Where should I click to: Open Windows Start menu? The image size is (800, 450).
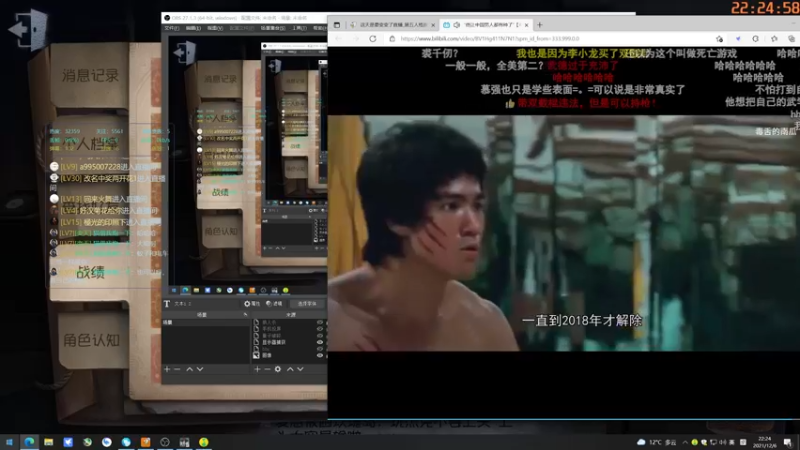[x=9, y=442]
